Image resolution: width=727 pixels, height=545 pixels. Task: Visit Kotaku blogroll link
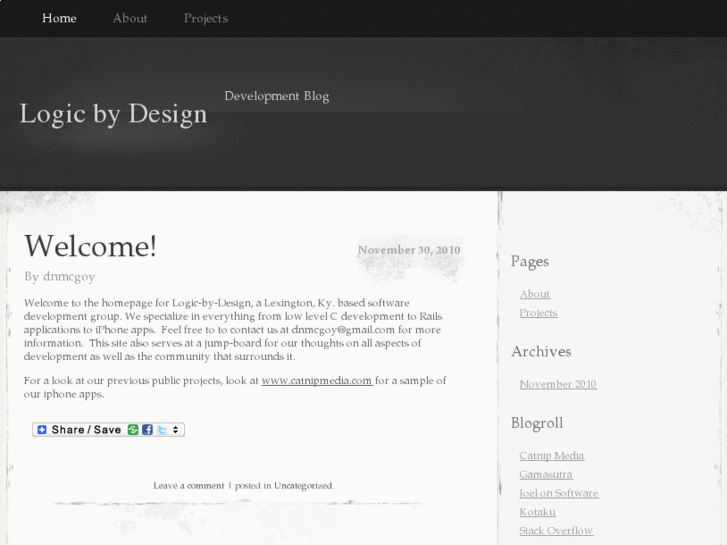pos(537,512)
